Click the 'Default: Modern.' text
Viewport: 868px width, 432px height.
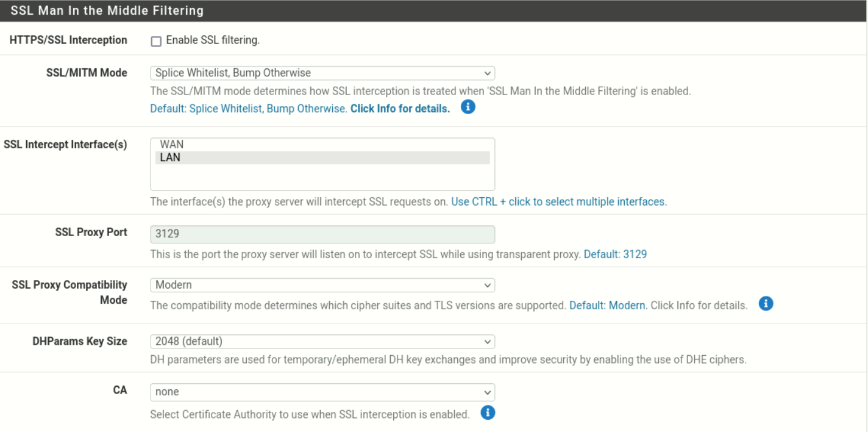tap(608, 305)
